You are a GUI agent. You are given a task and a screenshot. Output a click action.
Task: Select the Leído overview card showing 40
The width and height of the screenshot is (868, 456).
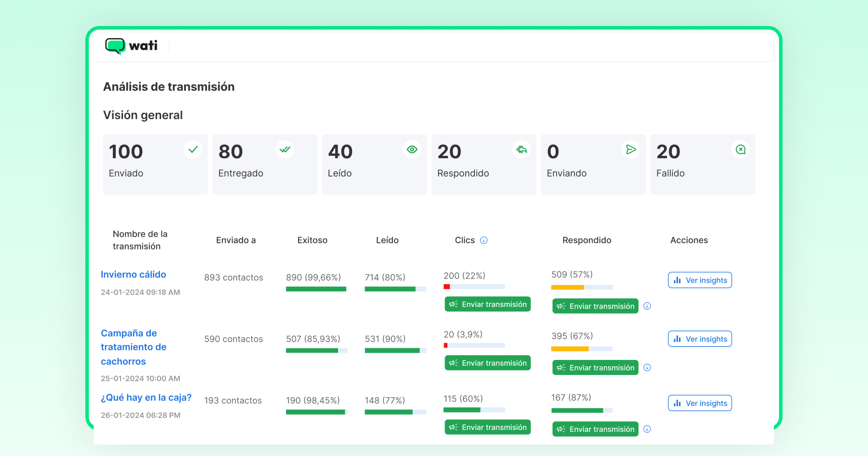374,165
